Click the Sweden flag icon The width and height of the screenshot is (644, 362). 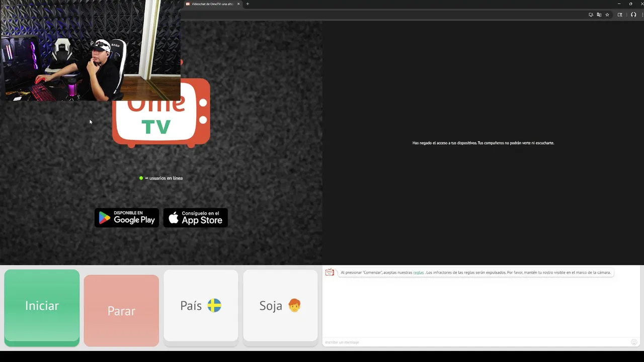click(x=214, y=305)
